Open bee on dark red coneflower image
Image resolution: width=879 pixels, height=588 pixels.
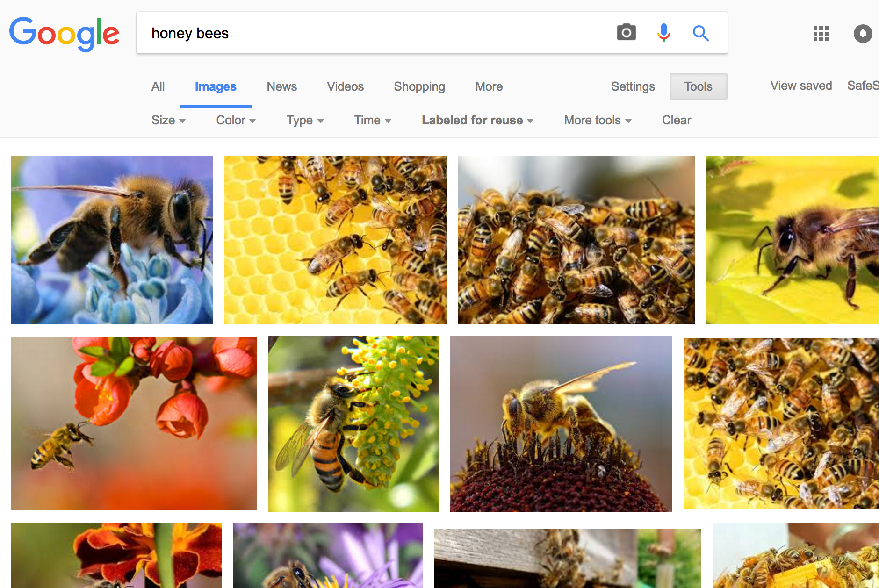click(x=561, y=423)
